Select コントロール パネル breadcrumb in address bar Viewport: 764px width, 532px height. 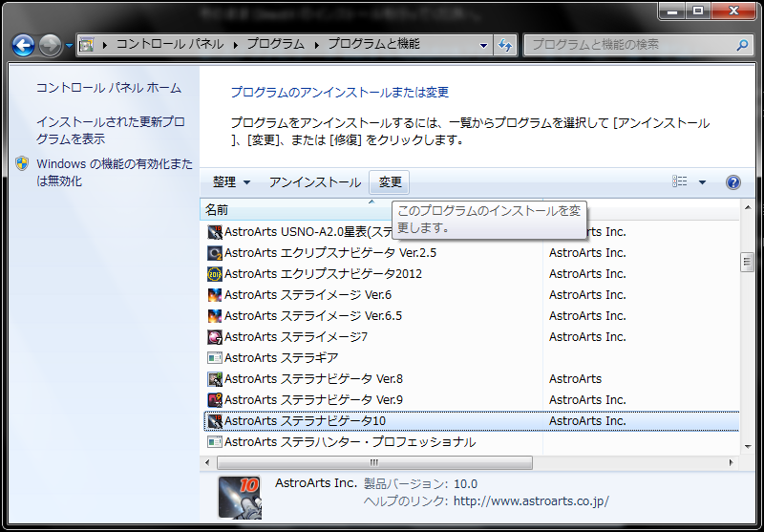coord(169,44)
